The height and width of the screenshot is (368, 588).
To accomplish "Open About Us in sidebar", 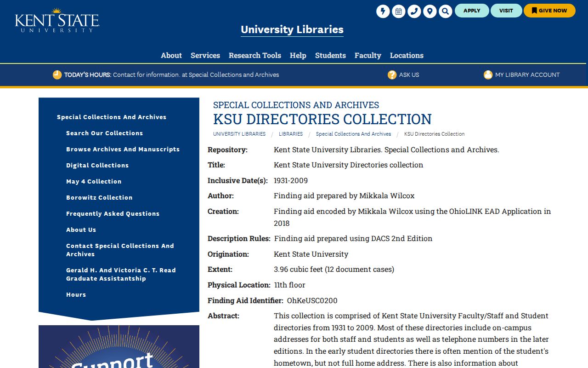I will click(x=81, y=230).
